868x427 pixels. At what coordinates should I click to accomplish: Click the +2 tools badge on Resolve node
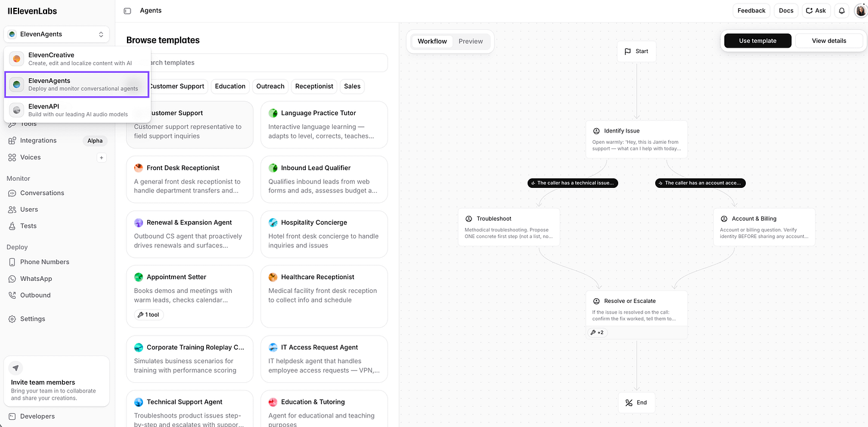[597, 333]
